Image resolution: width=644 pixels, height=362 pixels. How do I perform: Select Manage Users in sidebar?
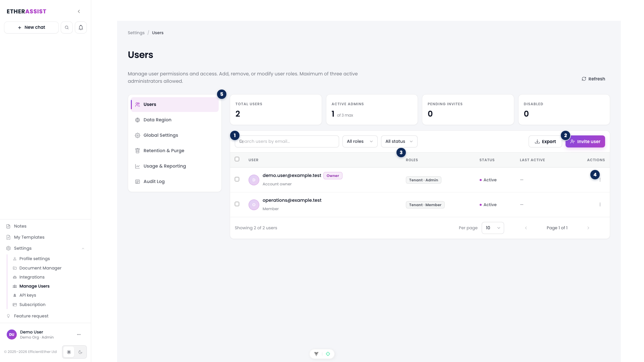(34, 286)
